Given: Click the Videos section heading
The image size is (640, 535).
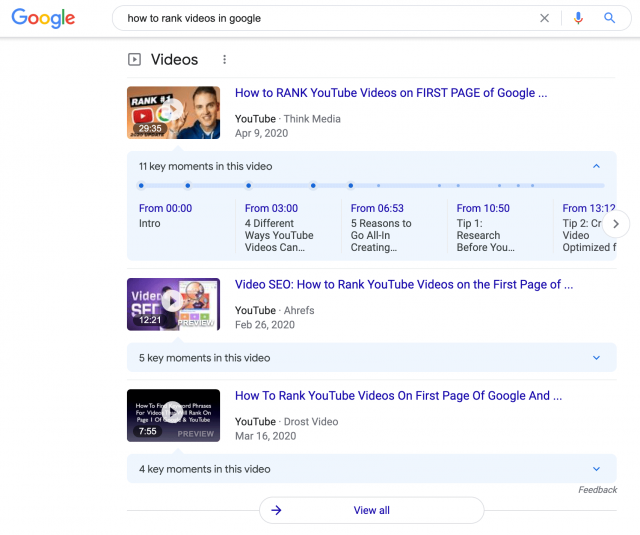Looking at the screenshot, I should point(174,60).
